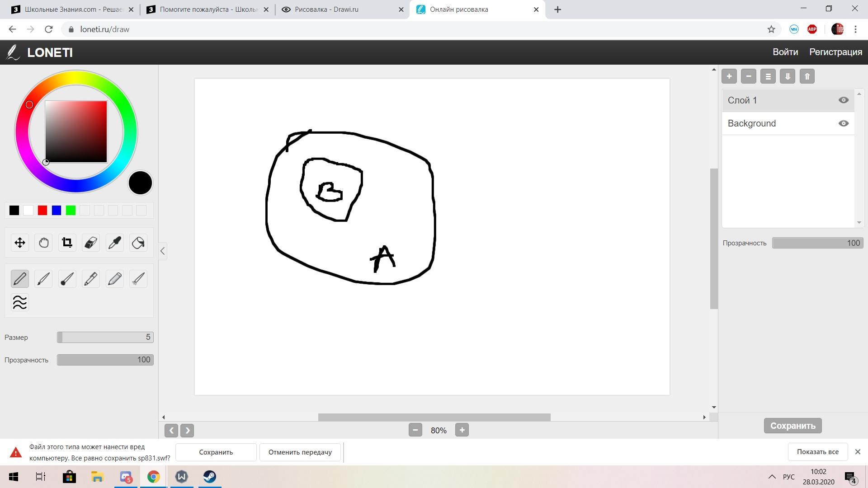
Task: Select the Eyedropper tool
Action: (115, 243)
